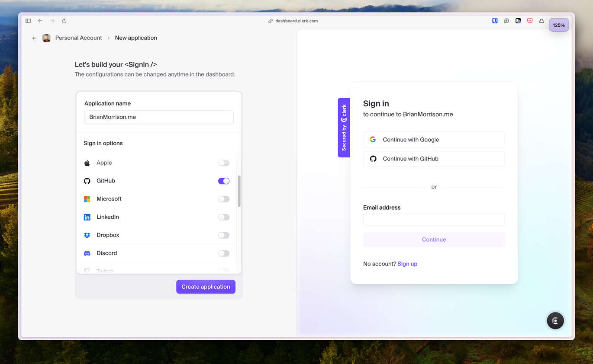This screenshot has width=593, height=364.
Task: Click Continue with GitHub button
Action: (434, 159)
